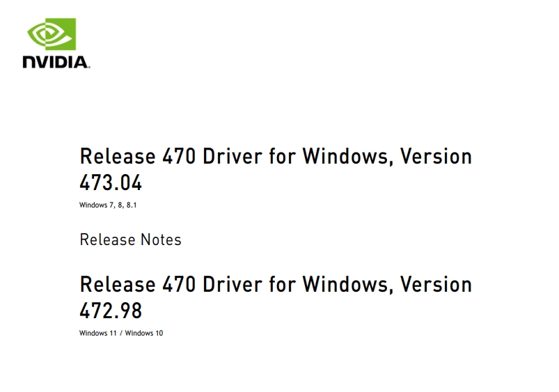
Task: Click "Windows," in the heading above 473.04
Action: pos(348,157)
